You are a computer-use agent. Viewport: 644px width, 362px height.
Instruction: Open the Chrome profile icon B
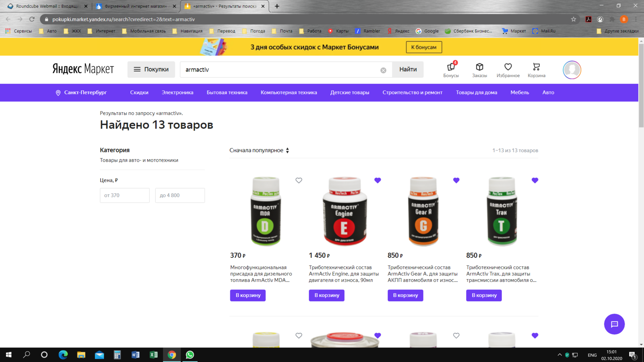624,19
